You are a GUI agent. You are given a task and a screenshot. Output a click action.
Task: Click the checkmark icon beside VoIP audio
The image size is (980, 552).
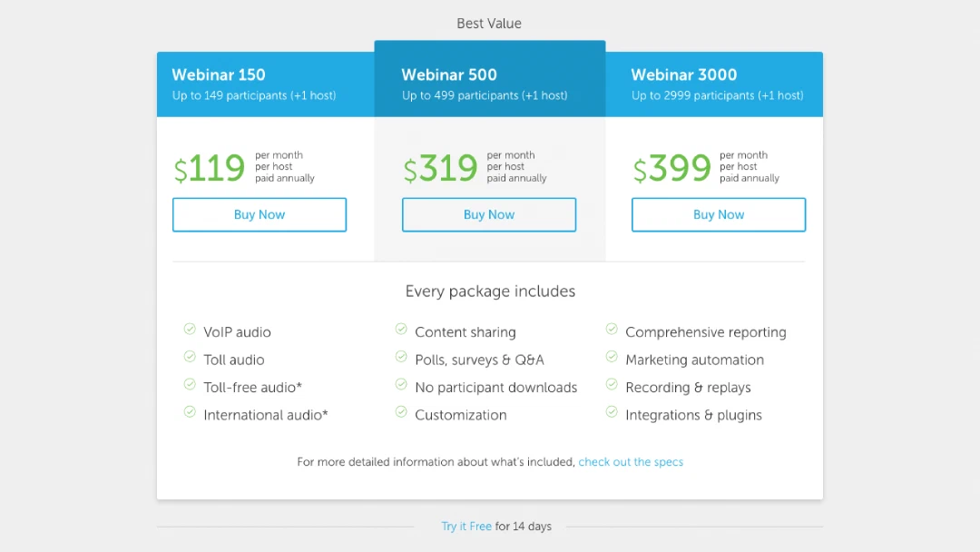(x=190, y=330)
